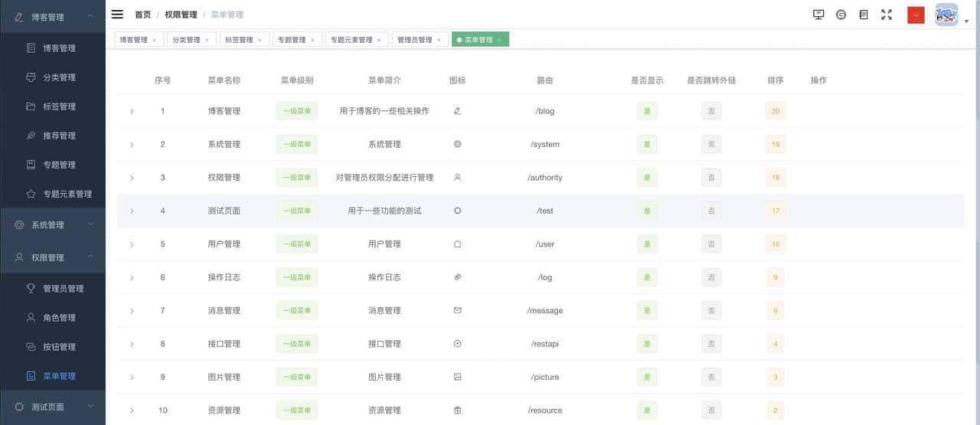Open the documentation notebook icon in header
Viewport: 980px width, 425px height.
864,15
